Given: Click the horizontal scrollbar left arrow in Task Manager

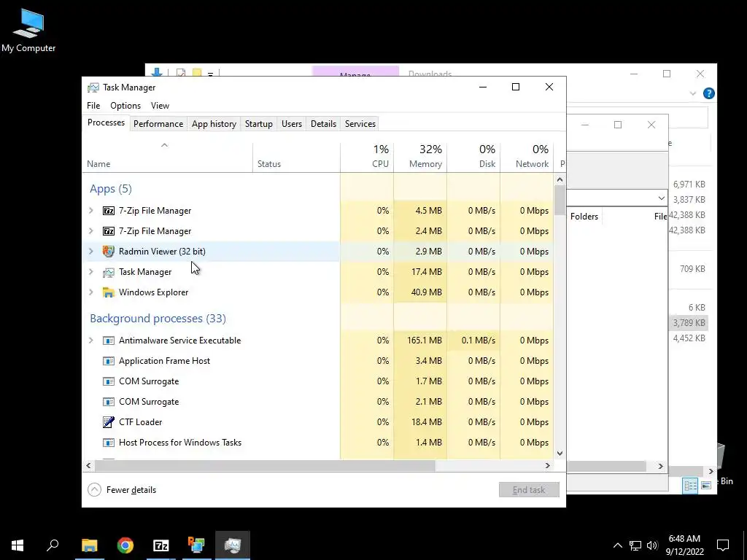Looking at the screenshot, I should tap(88, 465).
